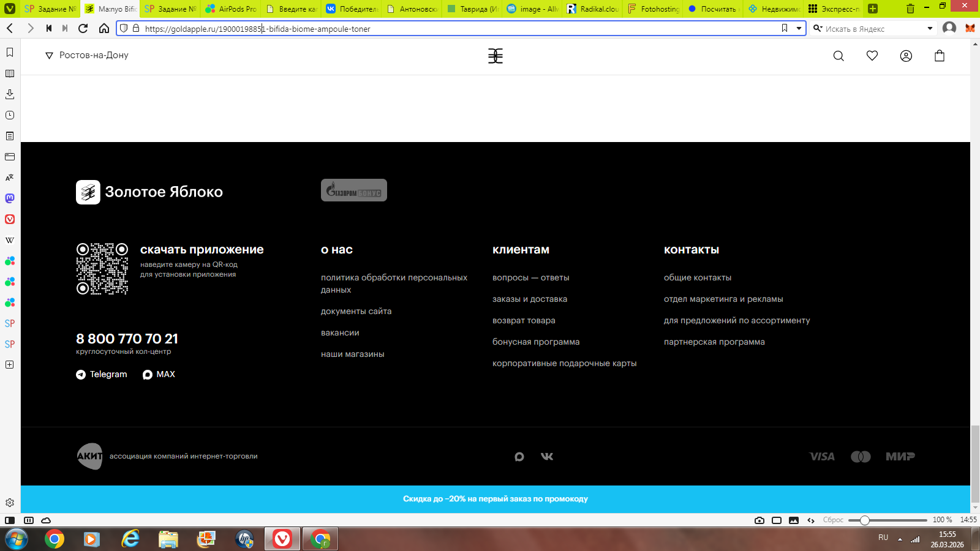
Task: Switch to the Посчитать tab
Action: tap(714, 9)
